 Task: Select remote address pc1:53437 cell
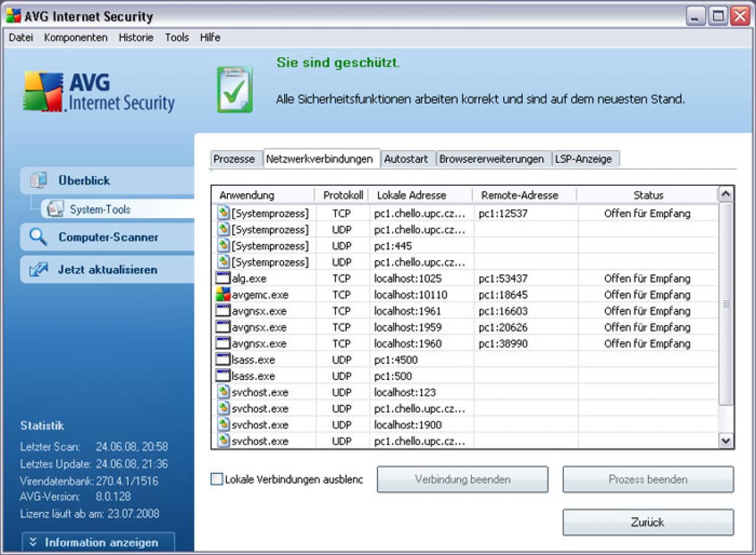pyautogui.click(x=524, y=278)
